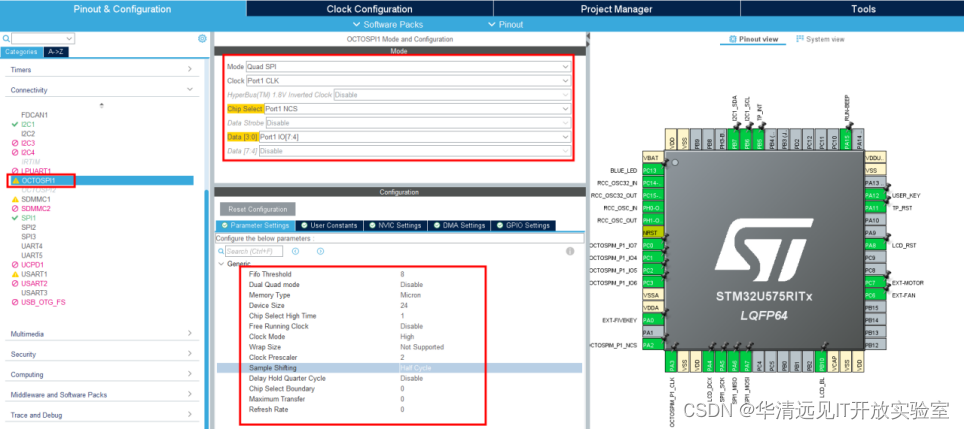The image size is (964, 430).
Task: Click the info icon beside the parameter search
Action: point(570,251)
